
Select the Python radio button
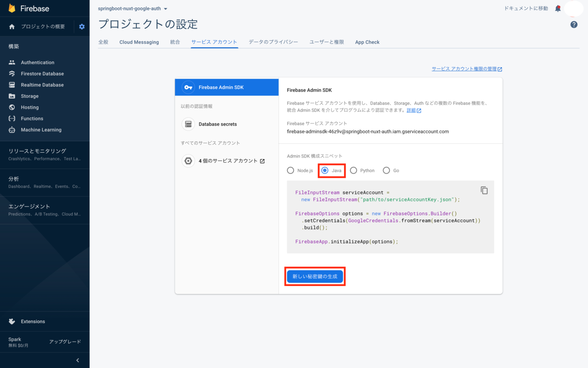[x=353, y=170]
